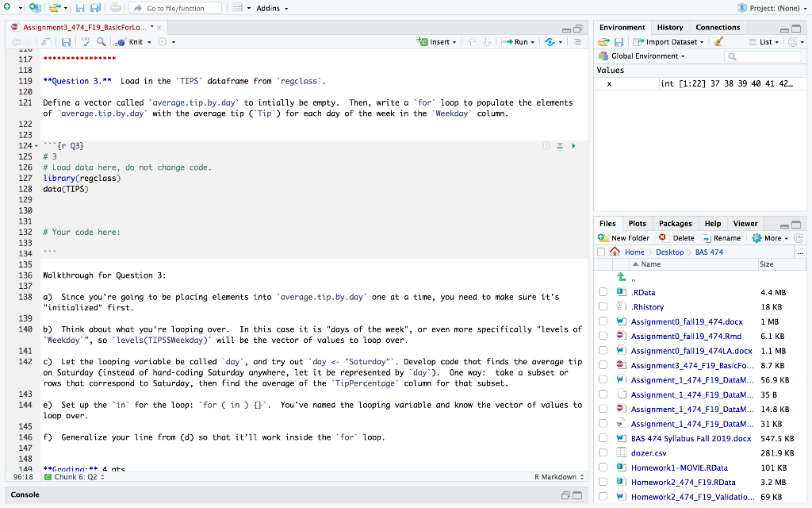The width and height of the screenshot is (812, 508).
Task: Open the Packages tab
Action: (x=676, y=223)
